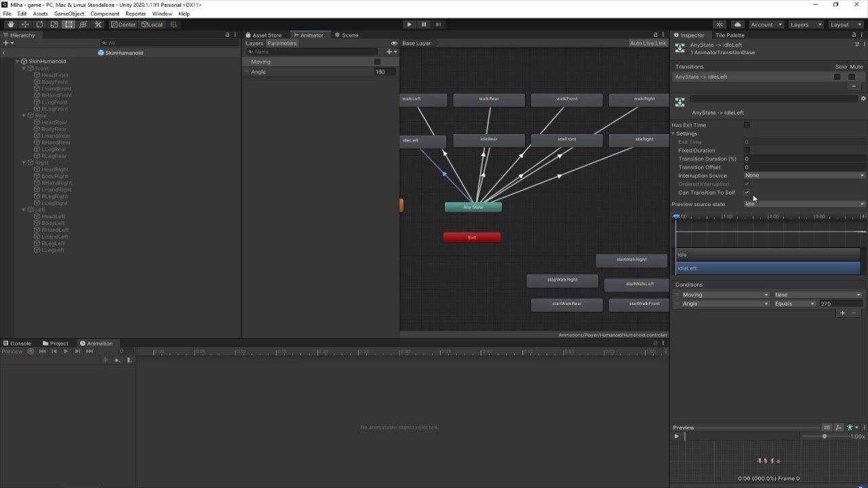Image resolution: width=868 pixels, height=488 pixels.
Task: Switch to the Scene tab
Action: pos(347,35)
